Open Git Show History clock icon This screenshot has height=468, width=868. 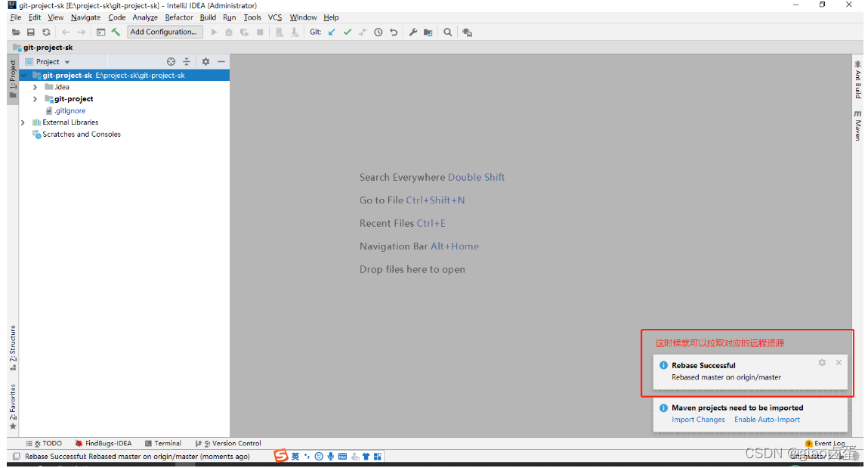378,32
